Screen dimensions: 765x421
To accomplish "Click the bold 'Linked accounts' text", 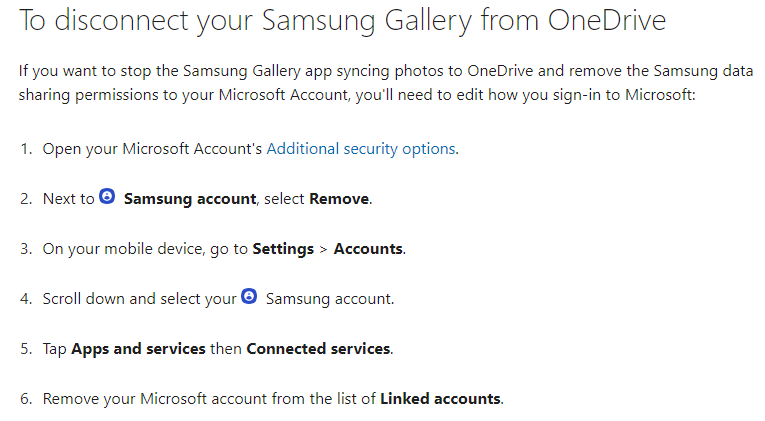I will [440, 398].
